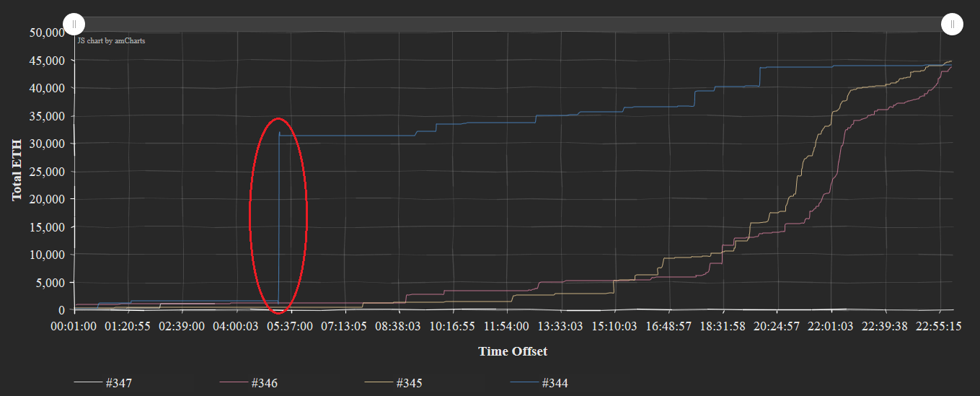
Task: Click the line marker beside #345 legend
Action: click(x=379, y=383)
